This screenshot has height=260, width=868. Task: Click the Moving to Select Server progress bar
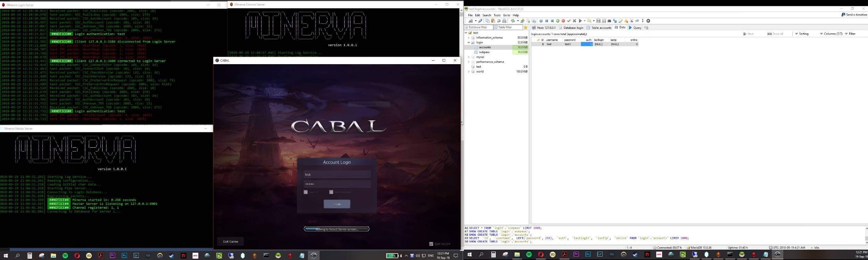[336, 229]
